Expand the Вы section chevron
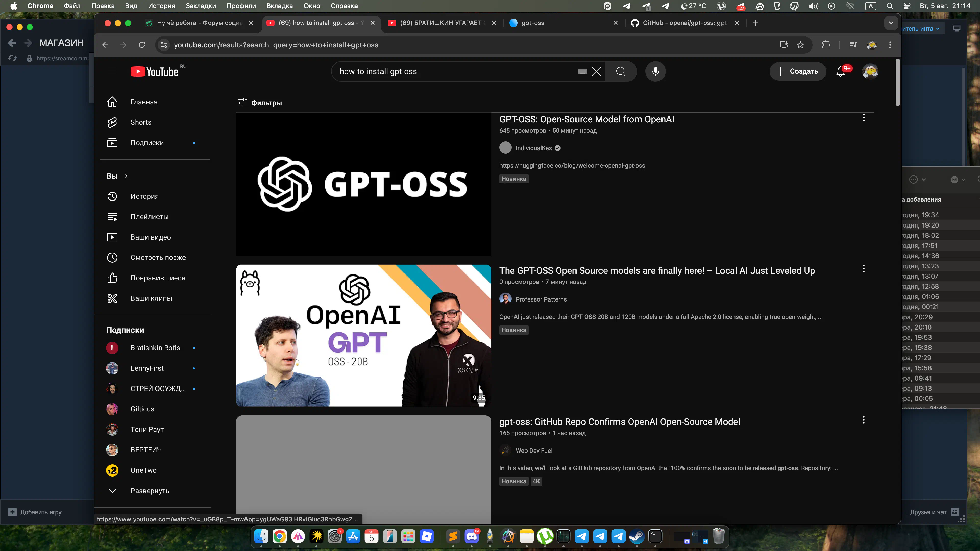This screenshot has width=980, height=551. (126, 176)
